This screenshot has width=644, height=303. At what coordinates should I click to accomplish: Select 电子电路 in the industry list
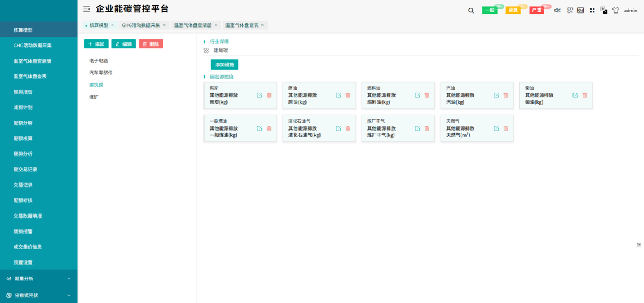tap(99, 61)
